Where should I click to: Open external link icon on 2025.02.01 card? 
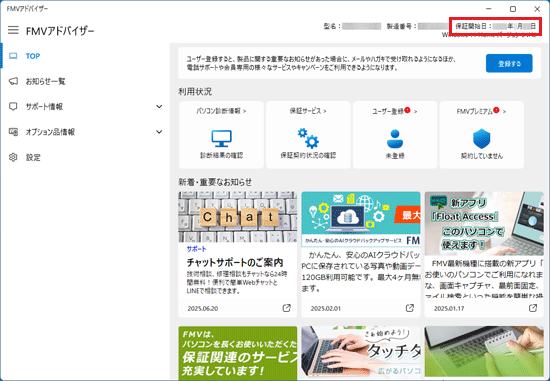(x=410, y=308)
